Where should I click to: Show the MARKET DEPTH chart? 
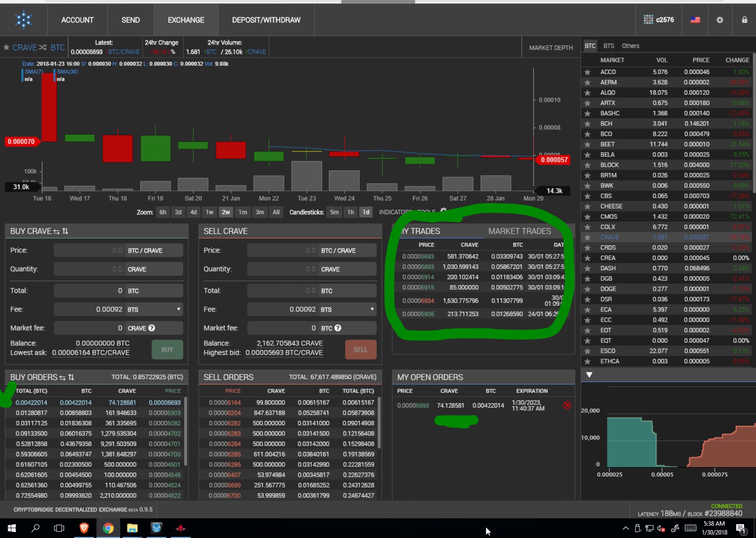pyautogui.click(x=551, y=48)
